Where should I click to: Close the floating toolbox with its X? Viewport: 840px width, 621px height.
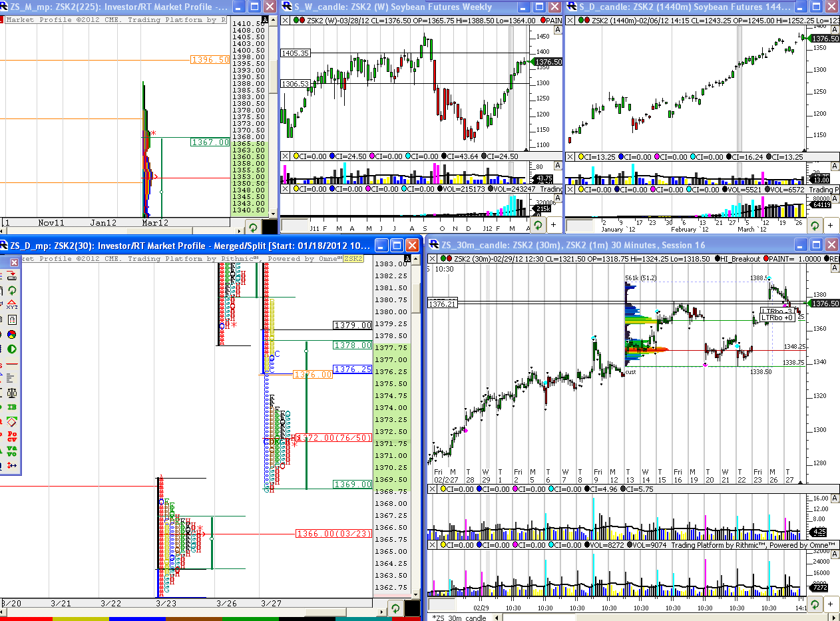[14, 262]
